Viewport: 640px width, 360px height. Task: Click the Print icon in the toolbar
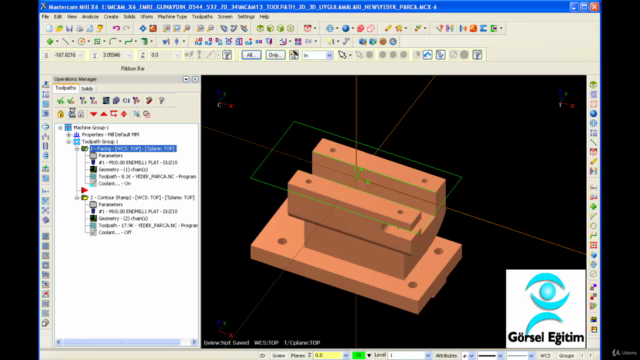tap(80, 28)
